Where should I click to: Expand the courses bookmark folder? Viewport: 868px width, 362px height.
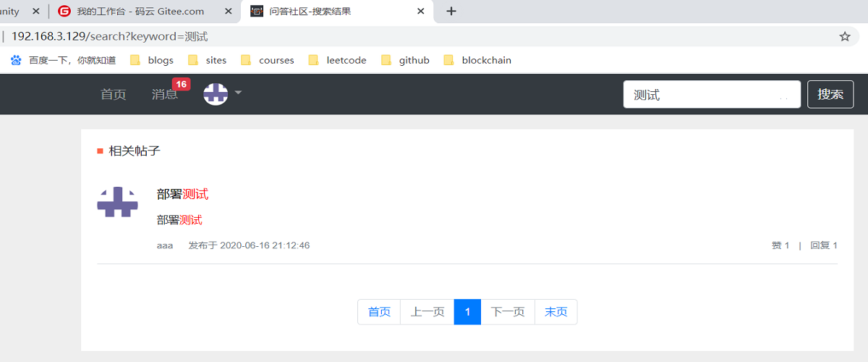[268, 60]
